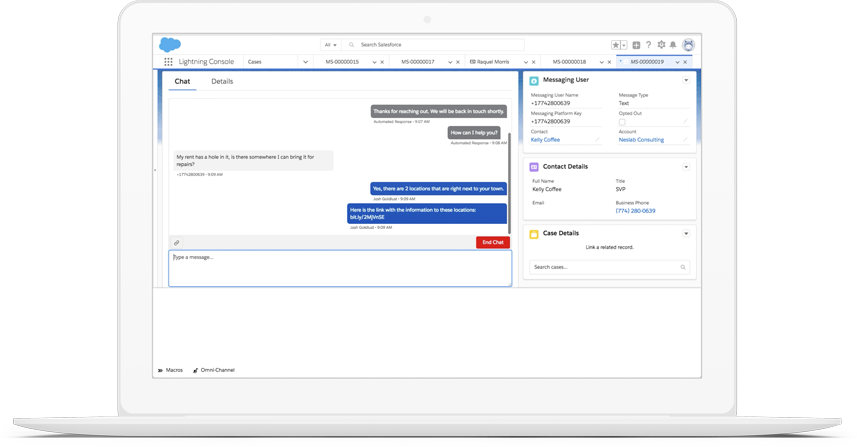Open the App Launcher grid icon

point(168,62)
